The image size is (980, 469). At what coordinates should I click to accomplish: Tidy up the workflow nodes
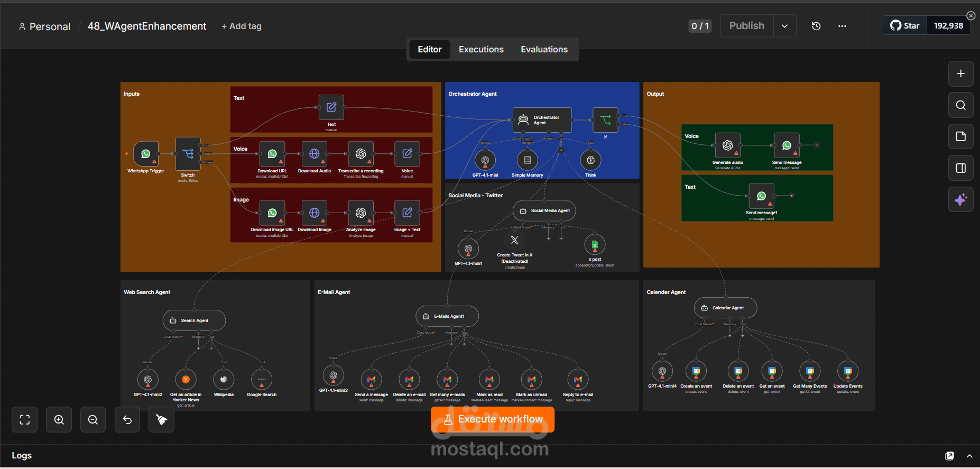point(162,420)
